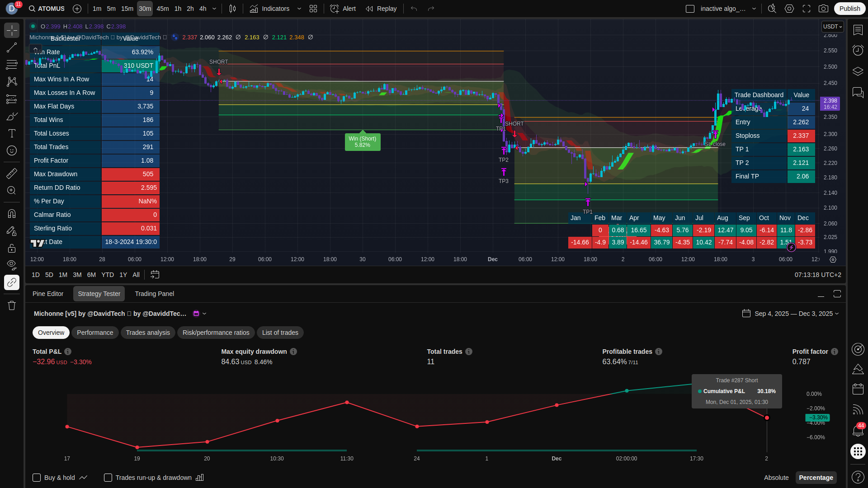This screenshot has height=488, width=868.
Task: Open the chart type candles icon
Action: click(x=232, y=9)
